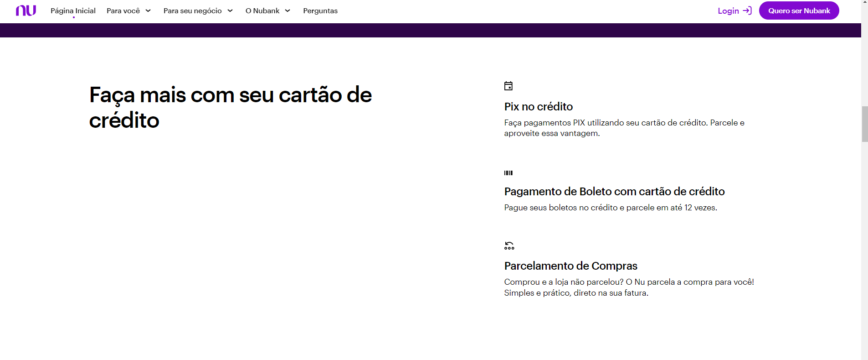
Task: Open the Perguntas menu item
Action: point(320,11)
